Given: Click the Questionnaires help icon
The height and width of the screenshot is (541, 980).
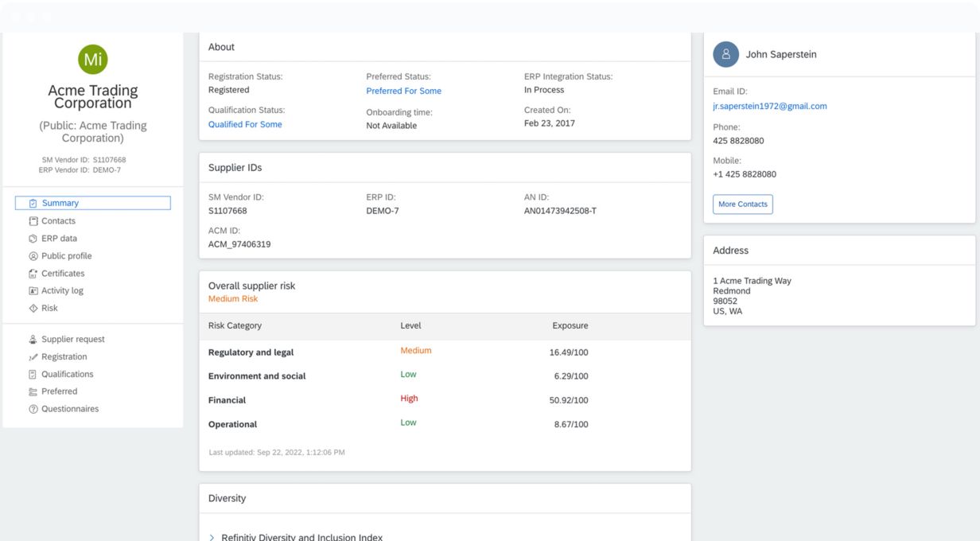Looking at the screenshot, I should 33,409.
